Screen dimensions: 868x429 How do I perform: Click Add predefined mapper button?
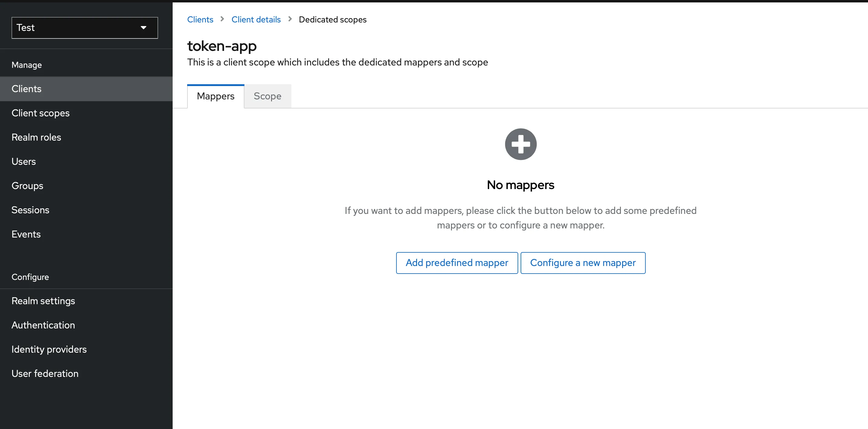457,263
